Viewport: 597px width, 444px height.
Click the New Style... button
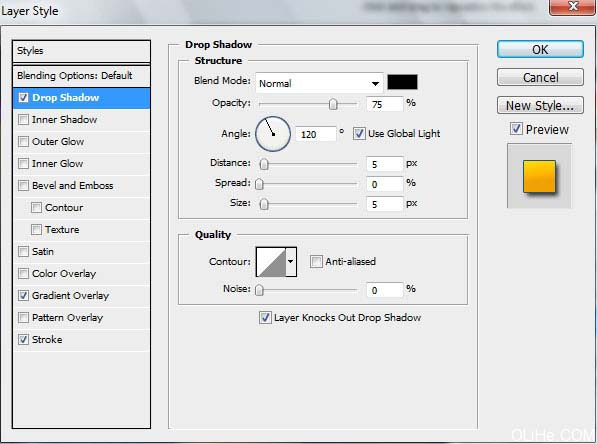point(540,105)
